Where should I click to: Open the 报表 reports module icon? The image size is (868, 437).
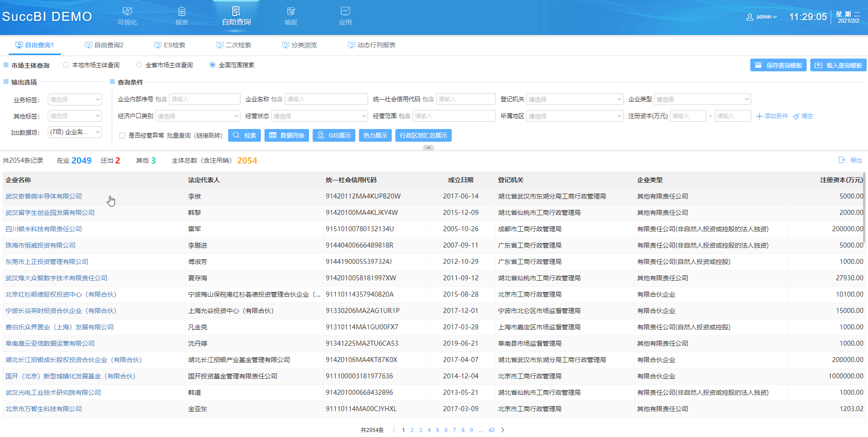(182, 11)
